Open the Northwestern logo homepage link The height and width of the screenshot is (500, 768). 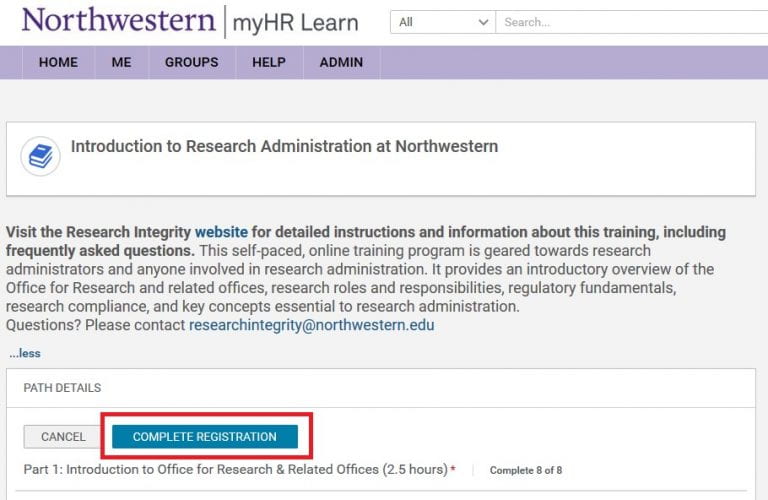(119, 21)
